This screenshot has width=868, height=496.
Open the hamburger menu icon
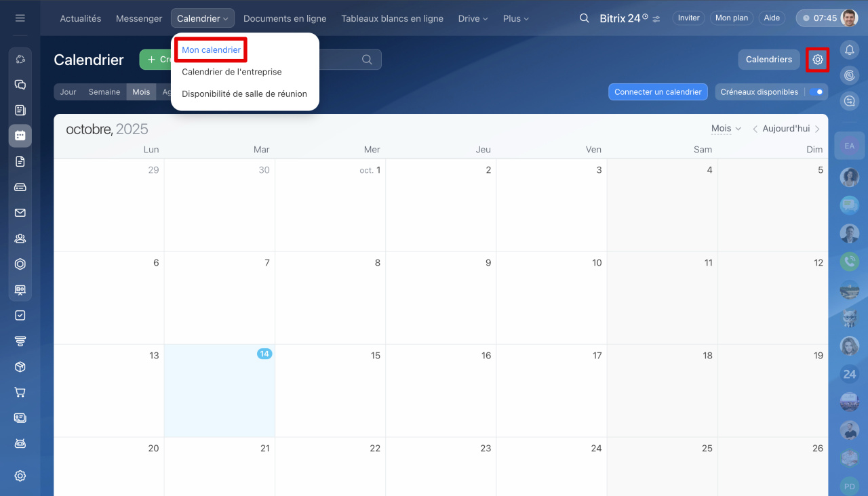point(20,18)
